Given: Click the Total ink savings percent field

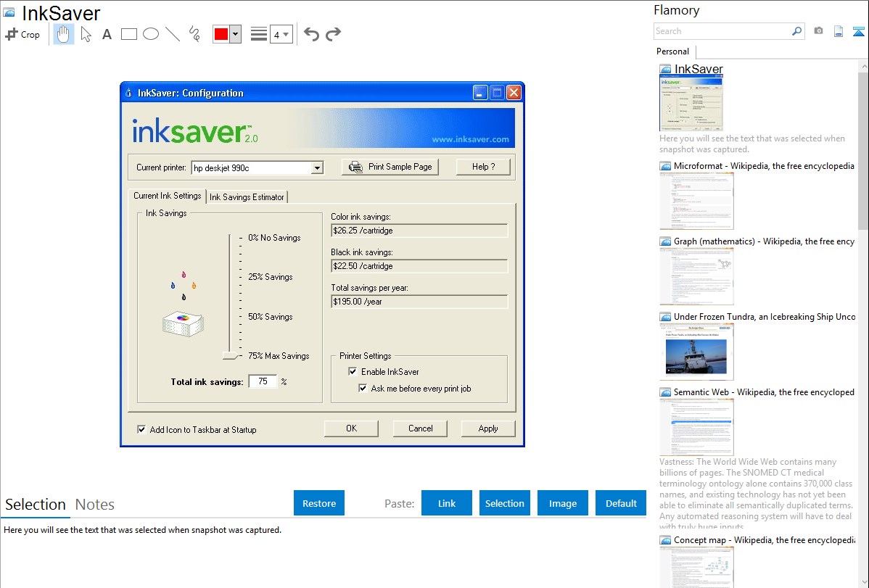Looking at the screenshot, I should 263,381.
